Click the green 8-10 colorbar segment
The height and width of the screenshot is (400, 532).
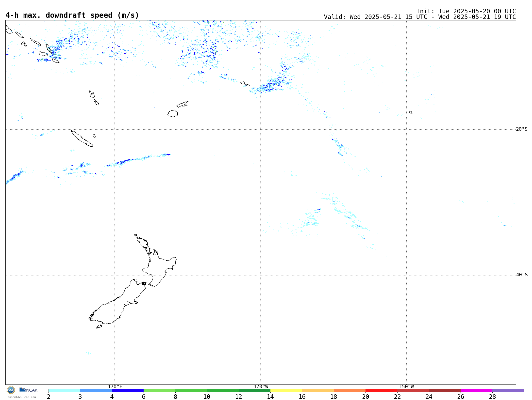191,391
